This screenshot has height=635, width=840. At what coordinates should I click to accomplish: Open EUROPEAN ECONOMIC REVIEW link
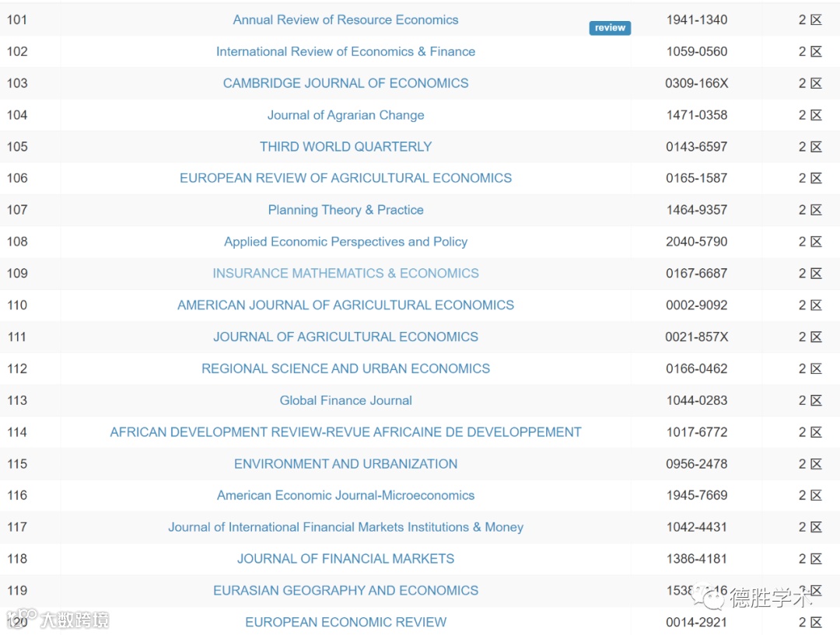click(x=345, y=622)
